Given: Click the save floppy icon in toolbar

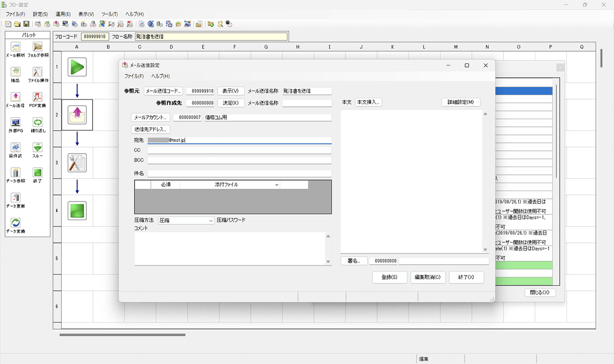Looking at the screenshot, I should 26,24.
